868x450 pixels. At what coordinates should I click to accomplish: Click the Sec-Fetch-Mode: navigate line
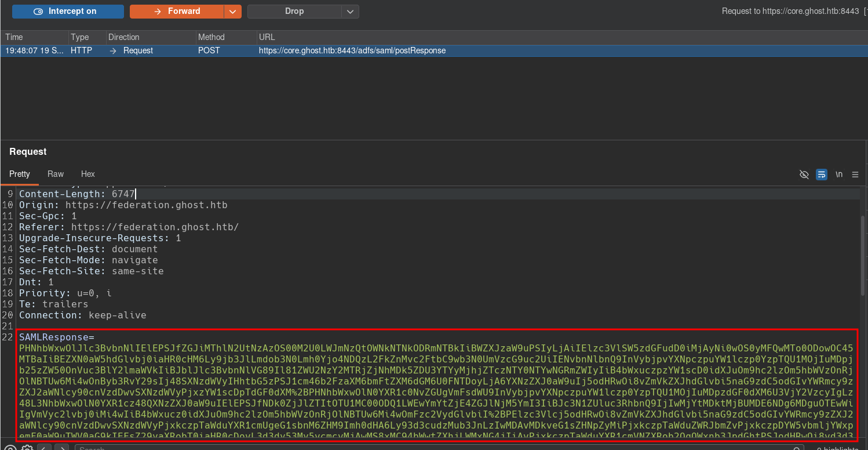click(89, 260)
